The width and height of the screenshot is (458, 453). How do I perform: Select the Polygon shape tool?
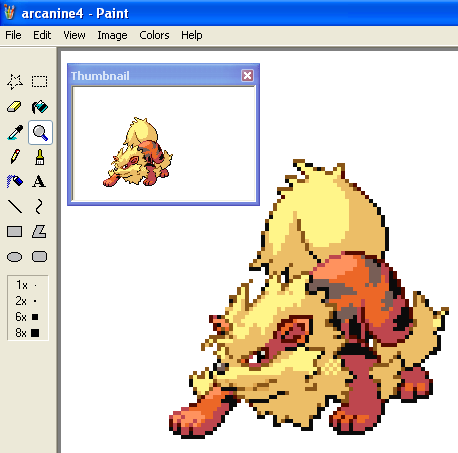click(39, 232)
